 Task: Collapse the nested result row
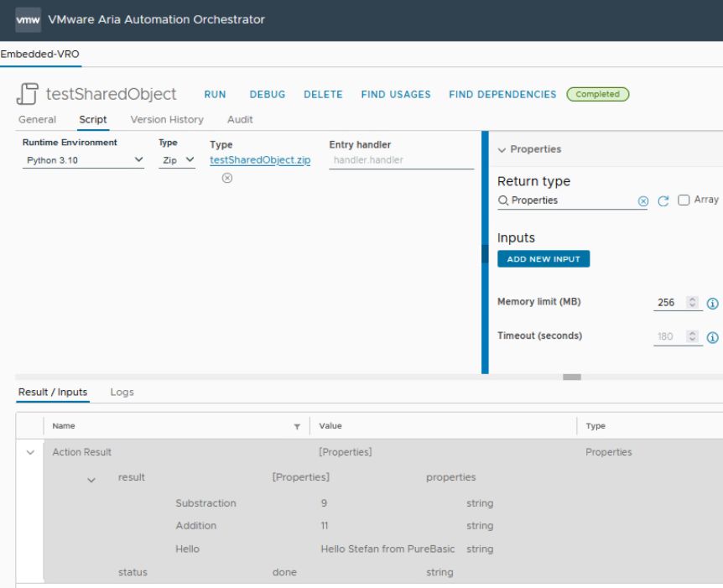[91, 480]
